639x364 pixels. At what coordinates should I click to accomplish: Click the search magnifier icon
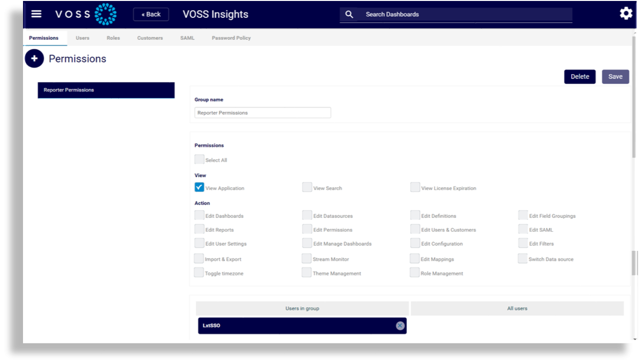point(349,14)
